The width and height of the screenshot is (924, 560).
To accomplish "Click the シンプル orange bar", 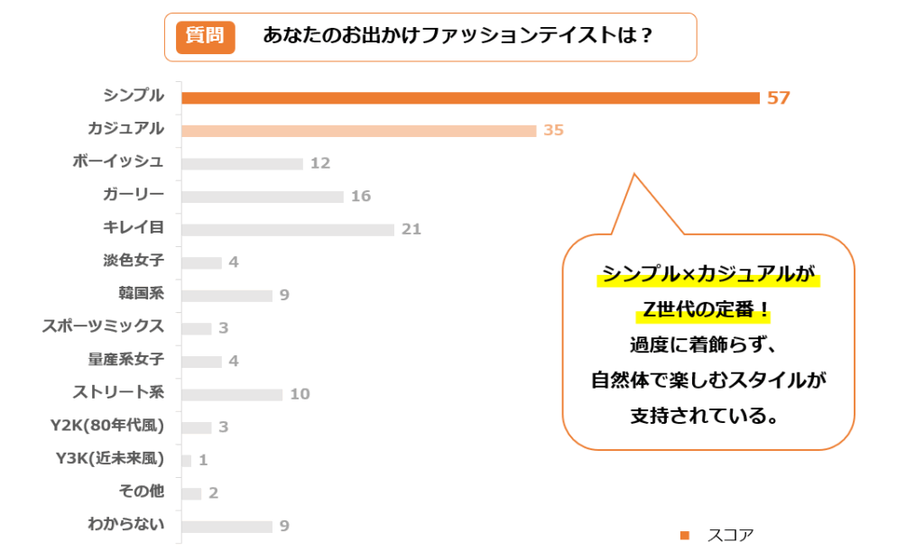I will 470,97.
